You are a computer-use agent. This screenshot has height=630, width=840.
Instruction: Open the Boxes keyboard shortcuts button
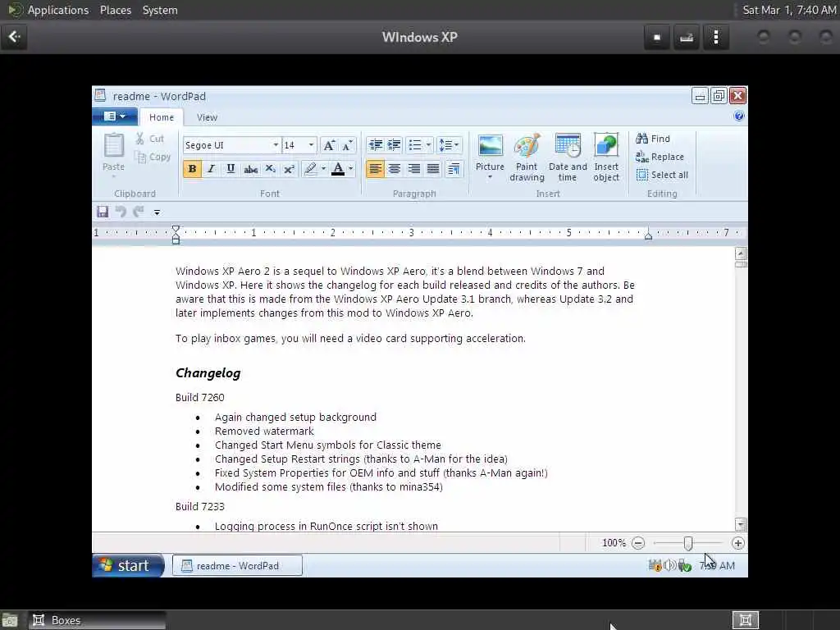pyautogui.click(x=687, y=37)
